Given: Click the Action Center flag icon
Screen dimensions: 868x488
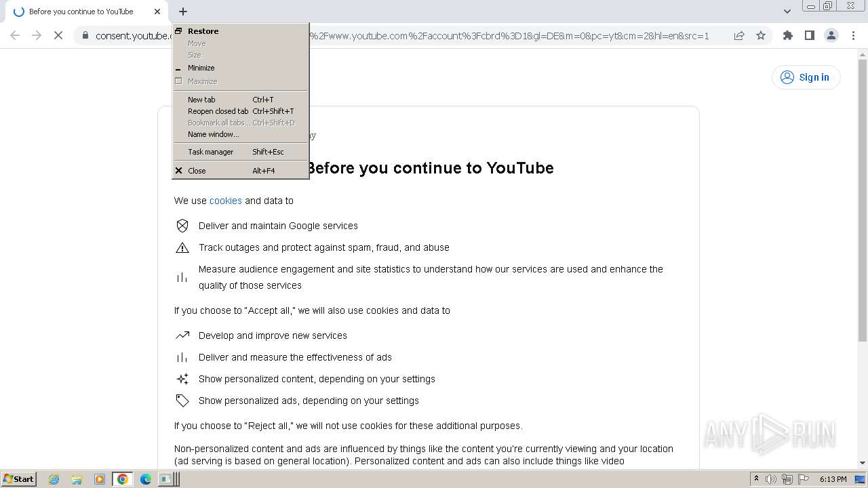Looking at the screenshot, I should tap(804, 479).
